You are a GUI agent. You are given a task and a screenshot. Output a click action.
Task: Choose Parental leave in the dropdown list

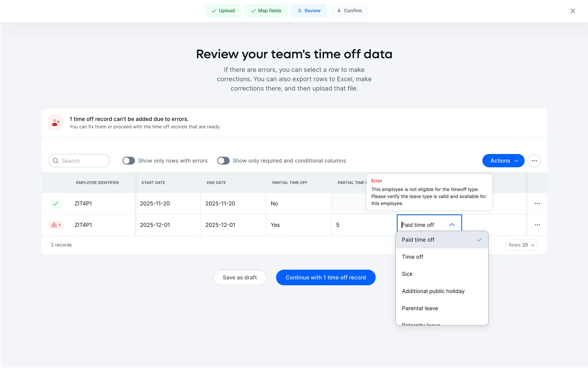[420, 308]
